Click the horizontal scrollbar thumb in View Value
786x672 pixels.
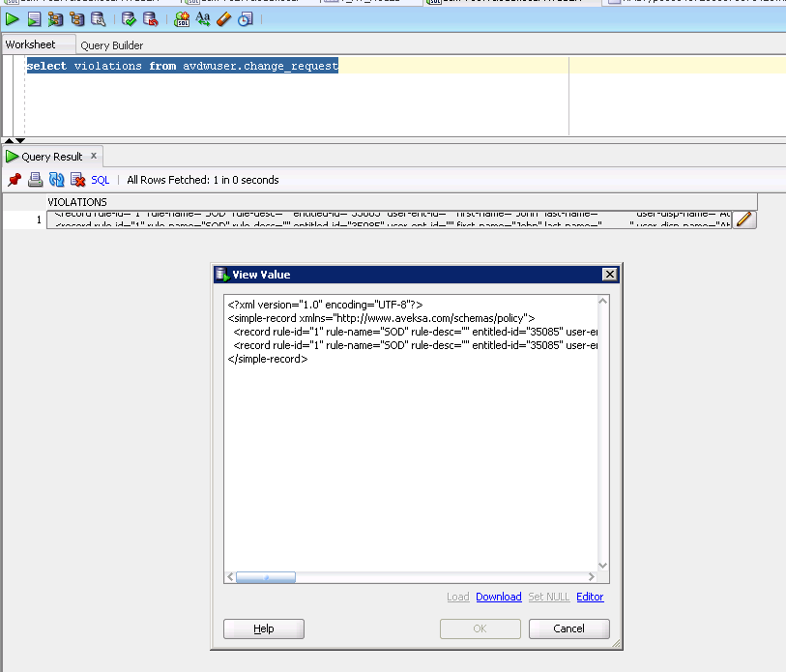(266, 577)
